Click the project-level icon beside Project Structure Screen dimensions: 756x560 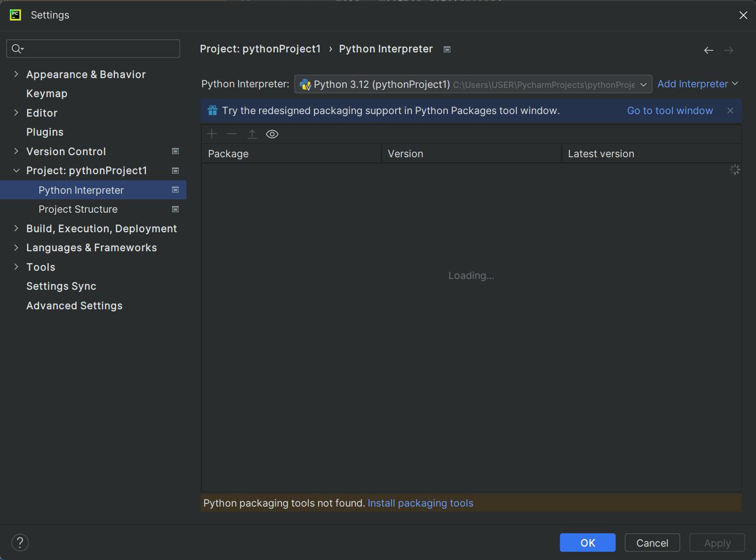click(175, 209)
